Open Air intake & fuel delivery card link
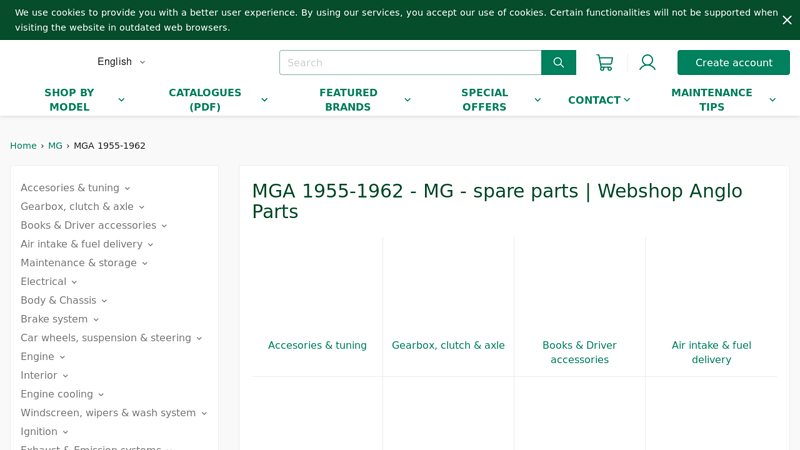The height and width of the screenshot is (450, 800). coord(711,353)
